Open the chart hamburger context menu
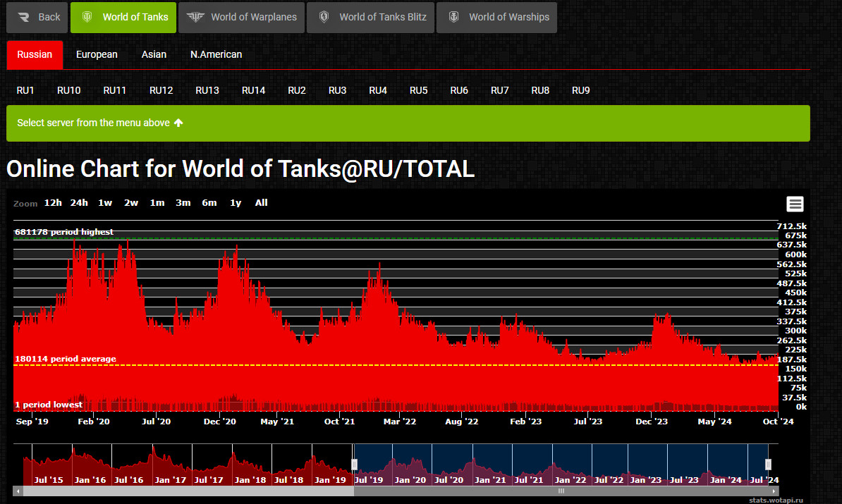842x504 pixels. [x=795, y=204]
